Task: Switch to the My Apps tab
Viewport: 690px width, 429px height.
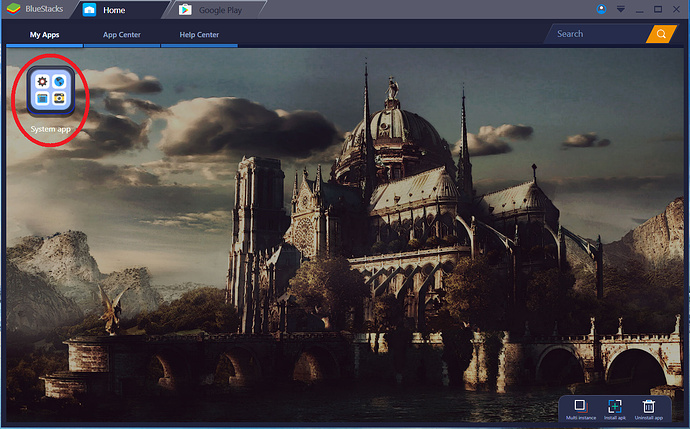Action: [44, 35]
